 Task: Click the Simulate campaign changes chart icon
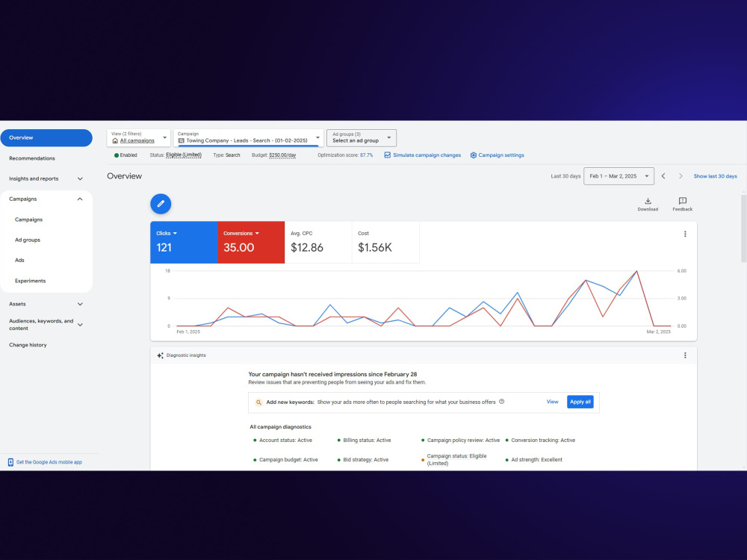tap(387, 155)
